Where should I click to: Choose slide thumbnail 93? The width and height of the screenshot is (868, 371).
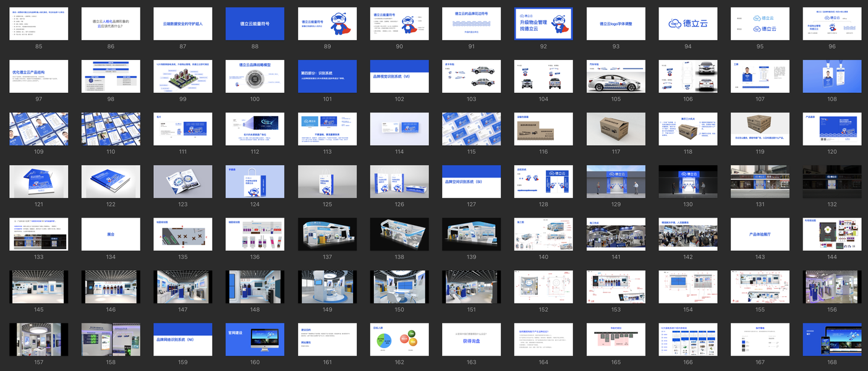pyautogui.click(x=616, y=24)
